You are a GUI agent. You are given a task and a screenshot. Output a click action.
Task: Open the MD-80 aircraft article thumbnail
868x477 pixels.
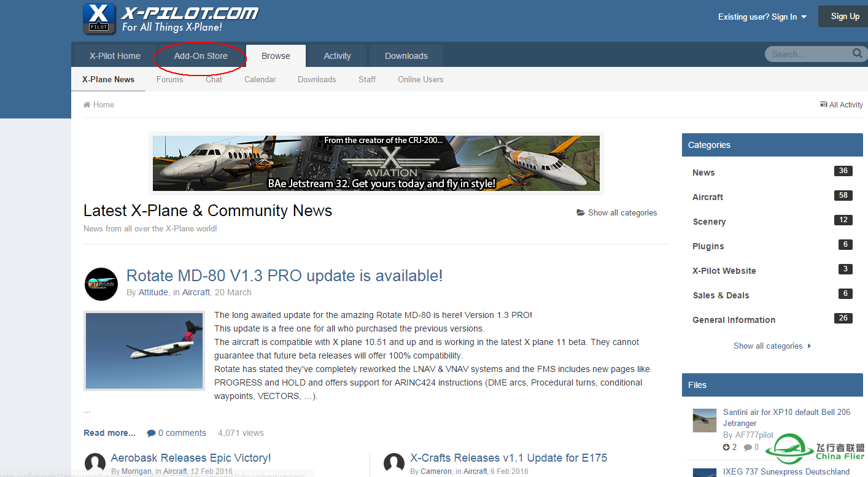coord(144,351)
